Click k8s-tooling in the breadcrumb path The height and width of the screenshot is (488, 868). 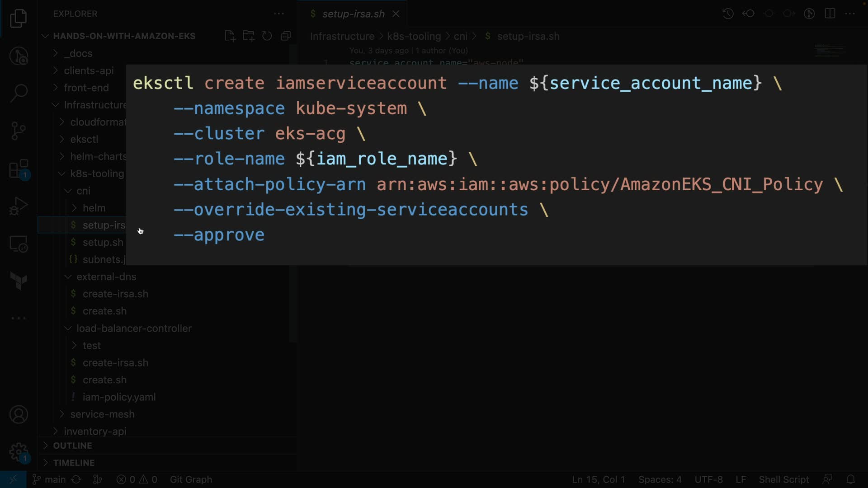414,36
